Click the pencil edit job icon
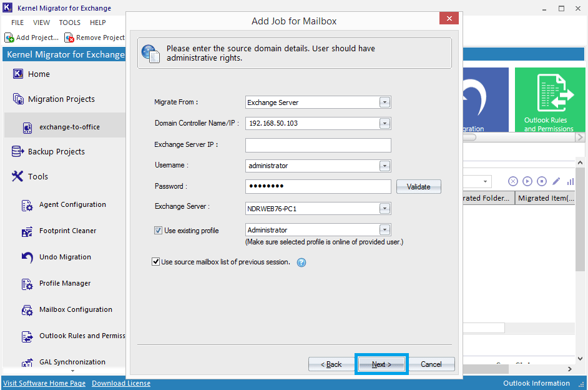Image resolution: width=588 pixels, height=390 pixels. point(556,181)
